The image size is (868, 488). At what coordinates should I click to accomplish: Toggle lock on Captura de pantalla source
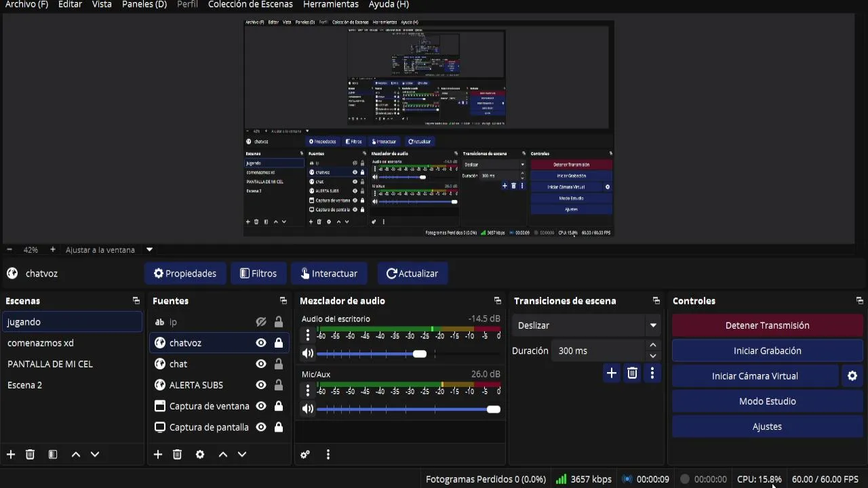pyautogui.click(x=279, y=427)
